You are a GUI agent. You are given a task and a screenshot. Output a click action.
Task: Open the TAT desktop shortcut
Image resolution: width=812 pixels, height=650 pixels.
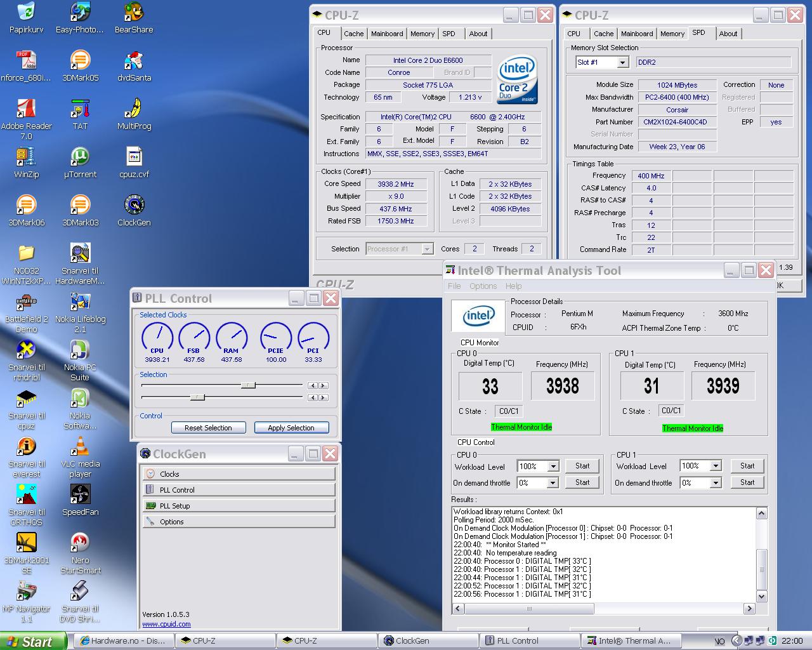[x=80, y=114]
